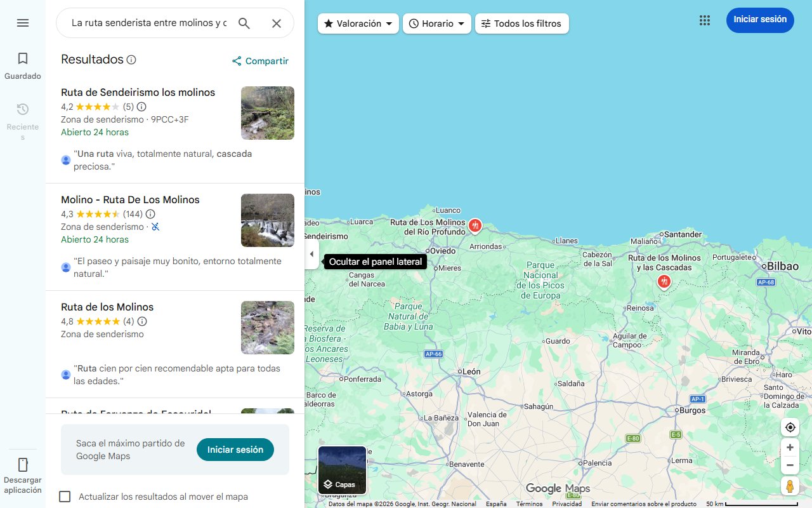Enable Actualizar los resultados al mover el mapa
812x508 pixels.
coord(65,497)
